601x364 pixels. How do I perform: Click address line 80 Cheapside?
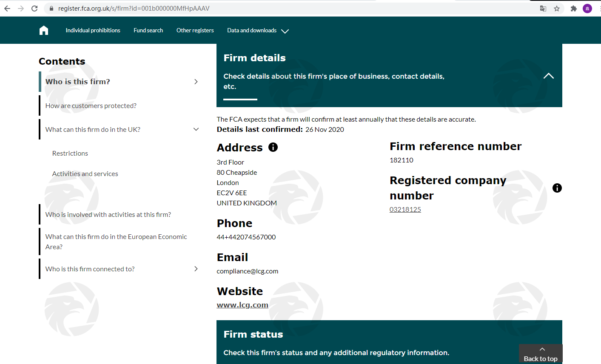point(237,172)
